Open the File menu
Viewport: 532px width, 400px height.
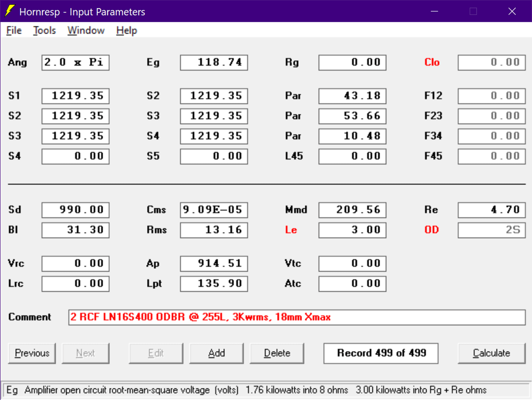pos(14,30)
